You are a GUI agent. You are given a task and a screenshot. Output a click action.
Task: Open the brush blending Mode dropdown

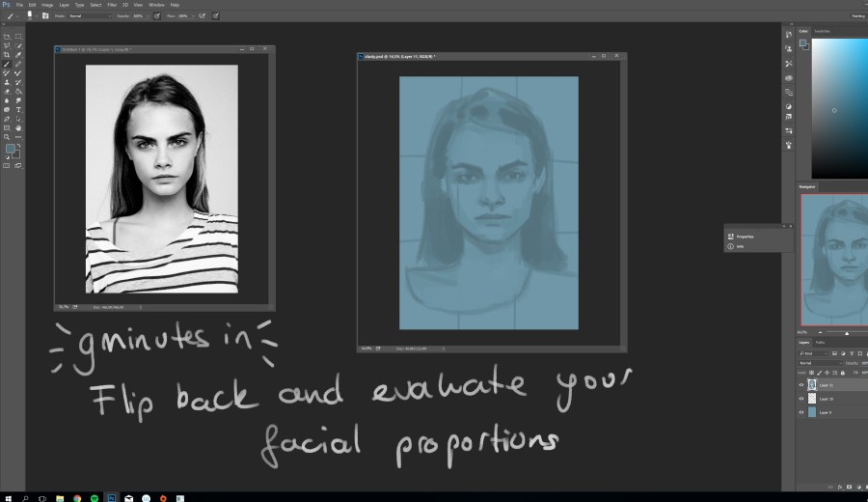89,16
